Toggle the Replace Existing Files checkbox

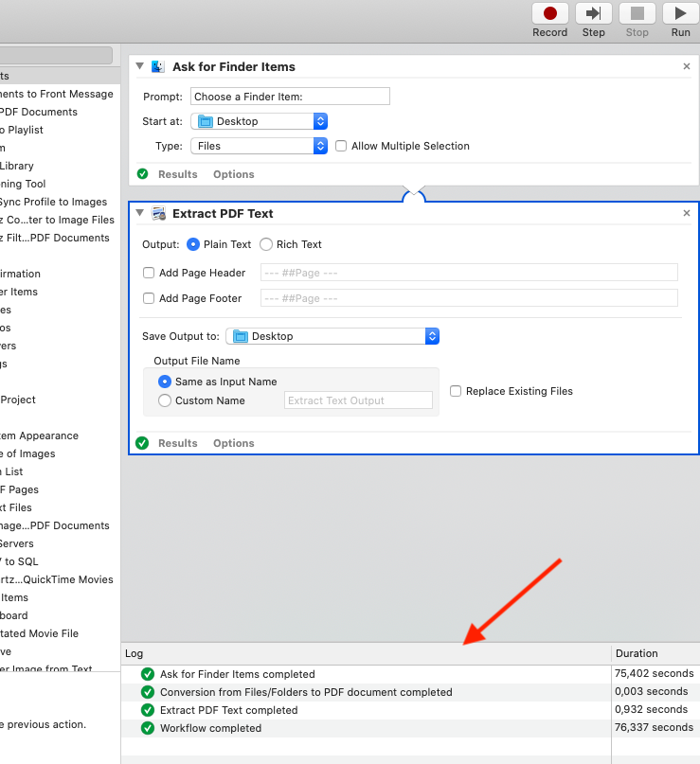pos(456,391)
